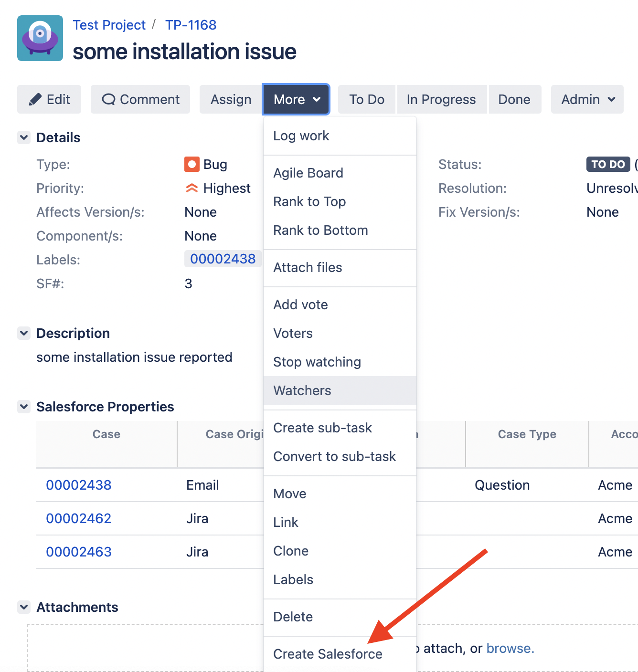
Task: Click the In Progress transition button
Action: coord(441,99)
